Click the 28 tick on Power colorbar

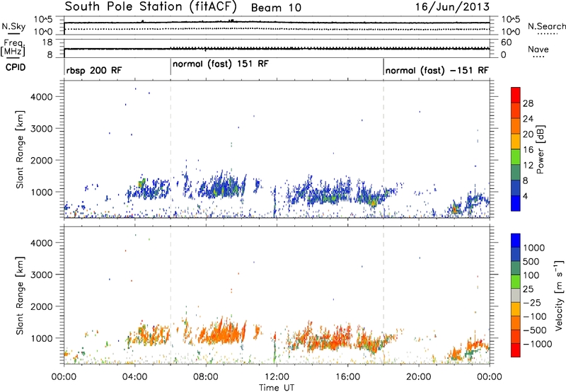point(528,103)
